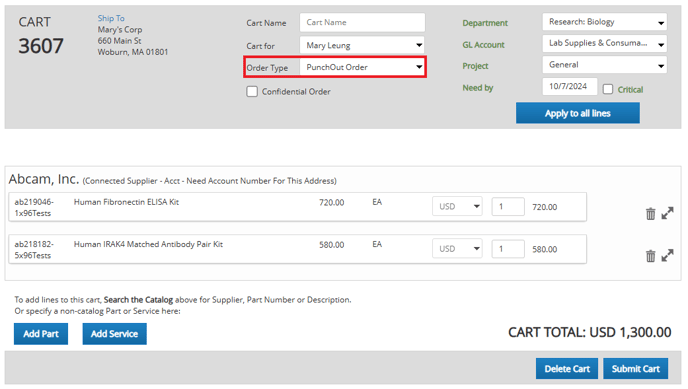Select the part number ab219046-1x96Tests
The width and height of the screenshot is (688, 389).
pos(34,207)
